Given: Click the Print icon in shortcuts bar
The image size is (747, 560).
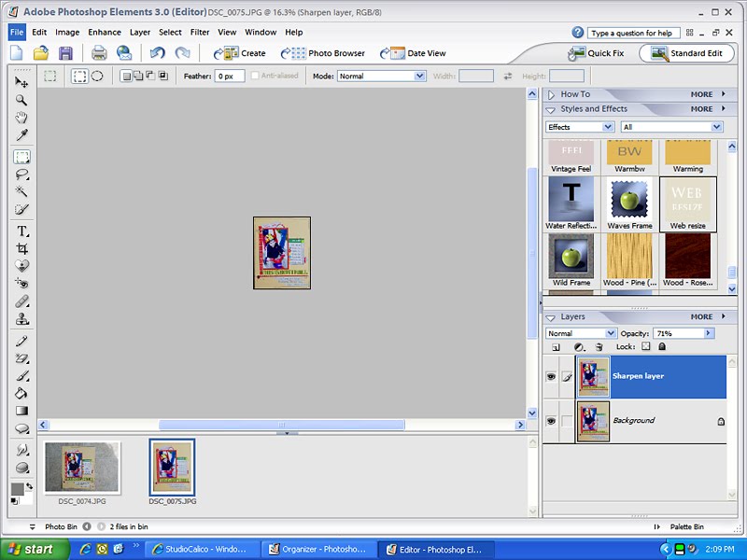Looking at the screenshot, I should (99, 53).
